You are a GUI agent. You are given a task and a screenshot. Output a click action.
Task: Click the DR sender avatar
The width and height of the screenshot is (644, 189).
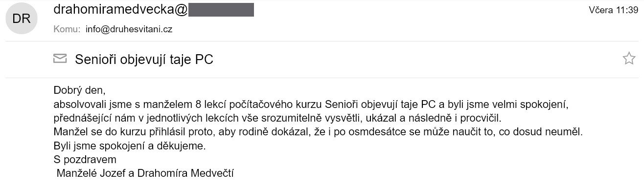click(22, 18)
